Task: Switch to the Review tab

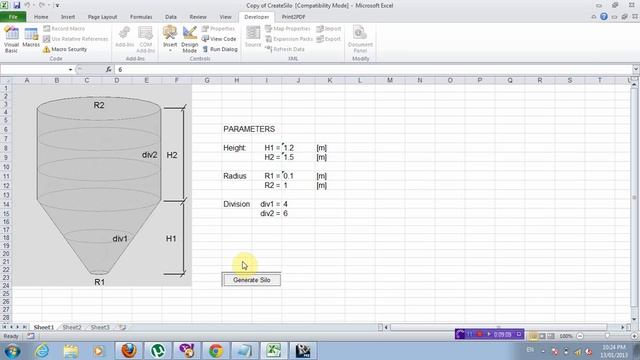Action: (x=198, y=17)
